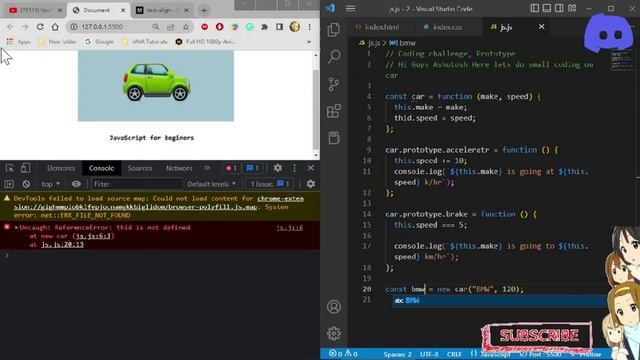Toggle the device toolbar in DevTools

point(25,168)
